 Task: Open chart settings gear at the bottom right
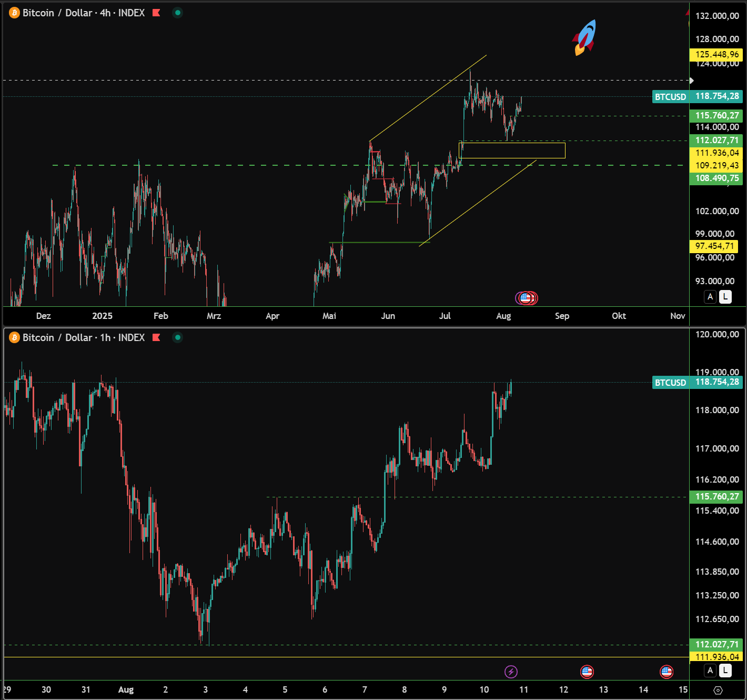click(718, 690)
